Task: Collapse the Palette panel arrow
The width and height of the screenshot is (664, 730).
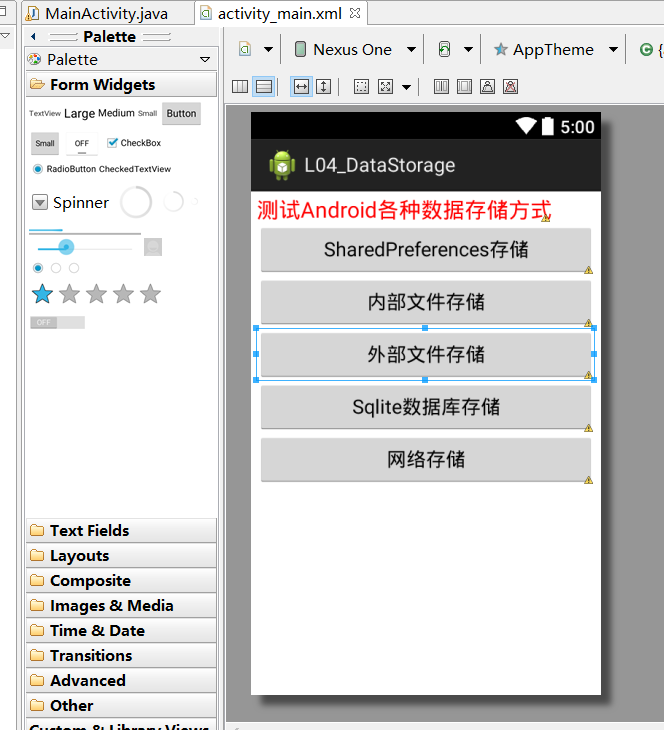Action: pos(33,36)
